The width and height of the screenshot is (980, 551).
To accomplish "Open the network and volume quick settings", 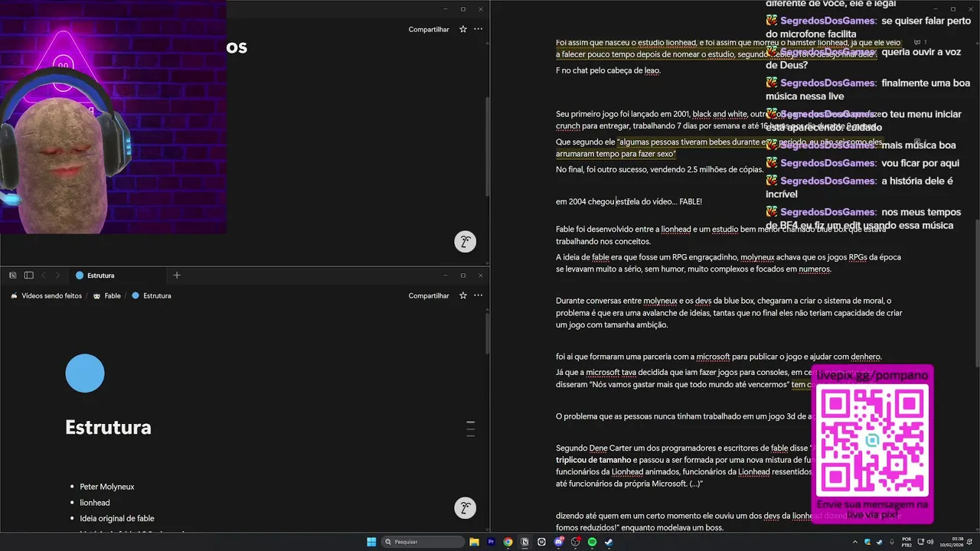I will (x=926, y=542).
